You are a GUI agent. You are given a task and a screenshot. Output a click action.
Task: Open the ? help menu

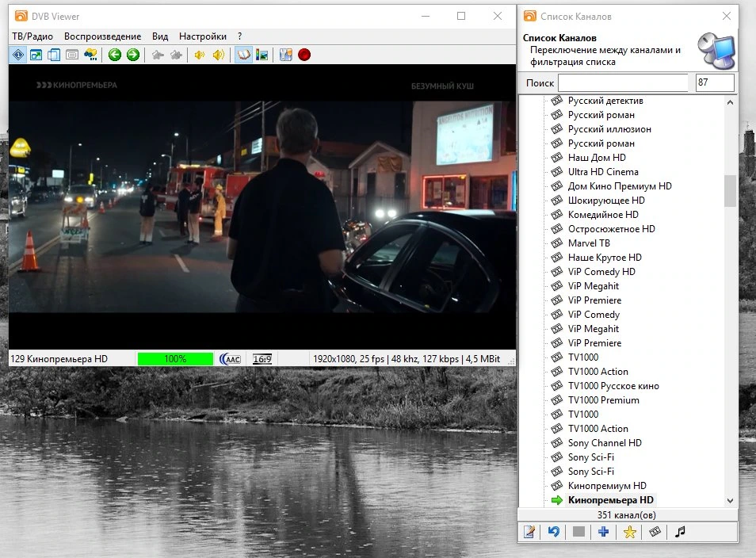(239, 36)
